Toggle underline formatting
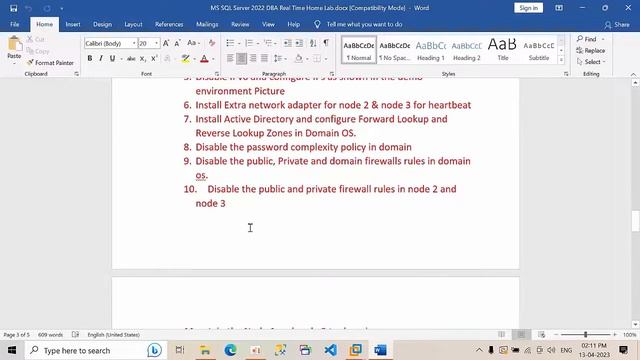The image size is (640, 360). pyautogui.click(x=112, y=59)
